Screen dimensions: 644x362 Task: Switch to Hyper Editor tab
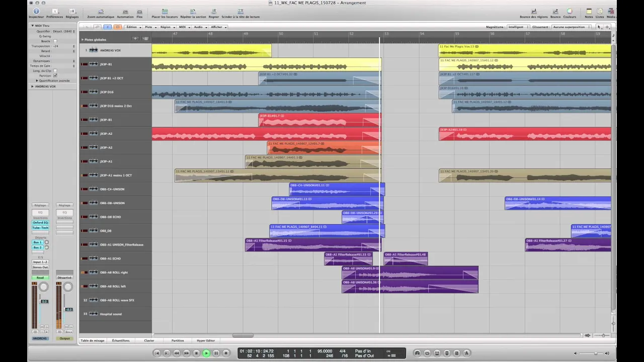pyautogui.click(x=206, y=340)
